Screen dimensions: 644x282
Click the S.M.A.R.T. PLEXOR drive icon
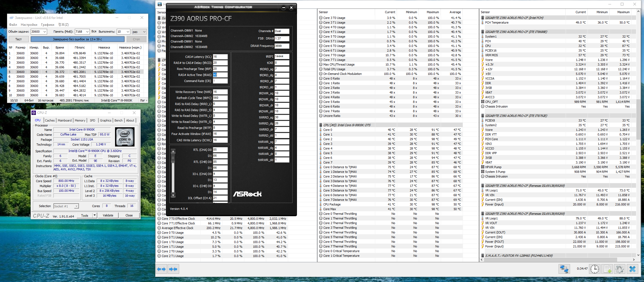tap(483, 256)
